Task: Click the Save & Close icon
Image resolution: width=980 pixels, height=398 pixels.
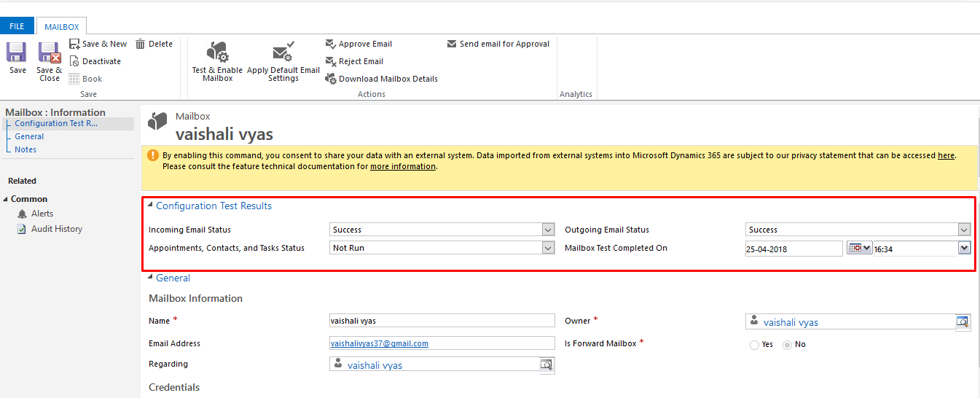Action: click(x=50, y=53)
